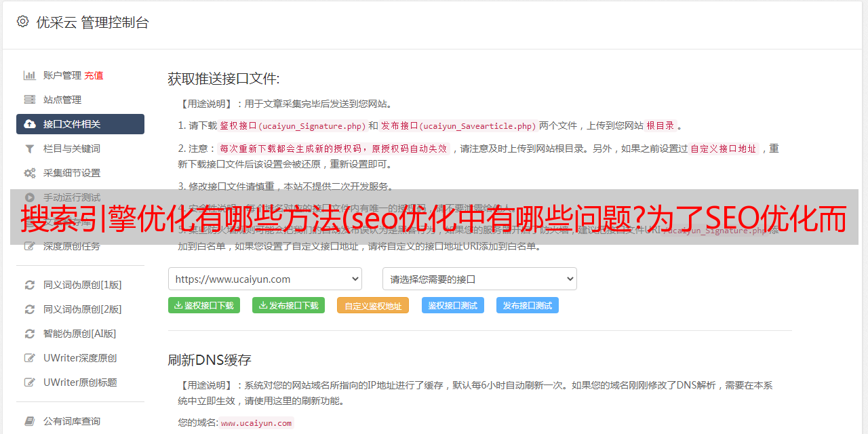Click the orange 自定义鉴权地址 button
Screen dimensions: 868x434
373,305
